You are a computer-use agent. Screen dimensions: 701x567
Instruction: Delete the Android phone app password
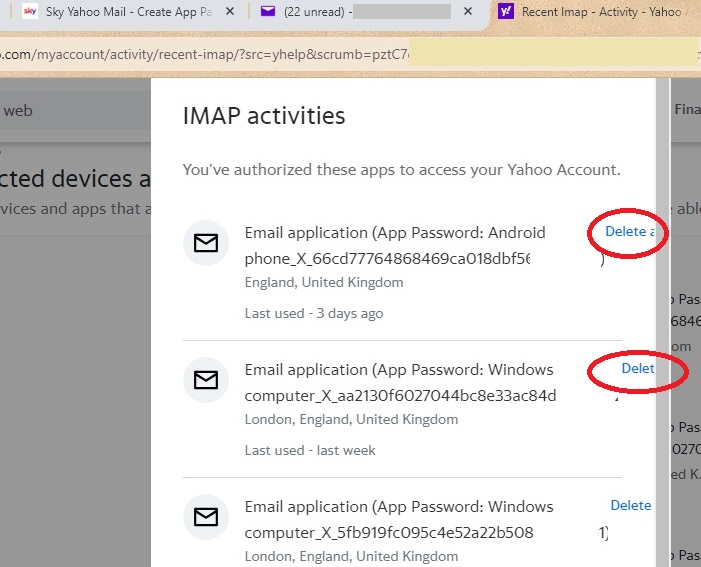coord(629,231)
